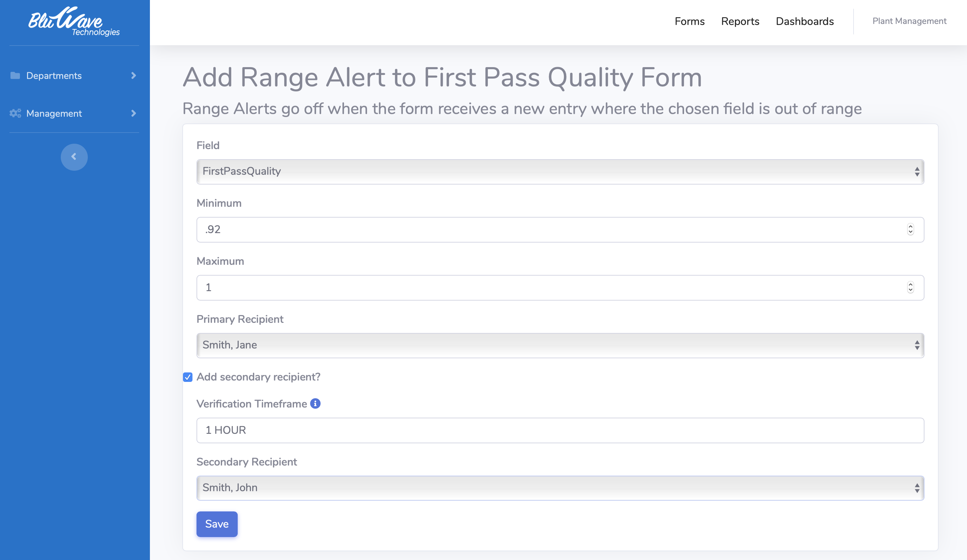Open the Field dropdown showing FirstPassQuality
967x560 pixels.
point(560,171)
